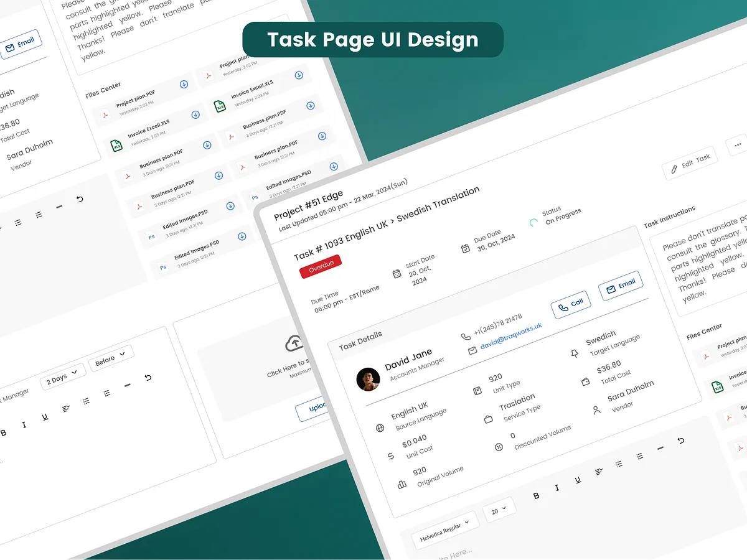Screen dimensions: 747x560
Task: Click bullet list icon in front window toolbar
Action: click(x=619, y=464)
